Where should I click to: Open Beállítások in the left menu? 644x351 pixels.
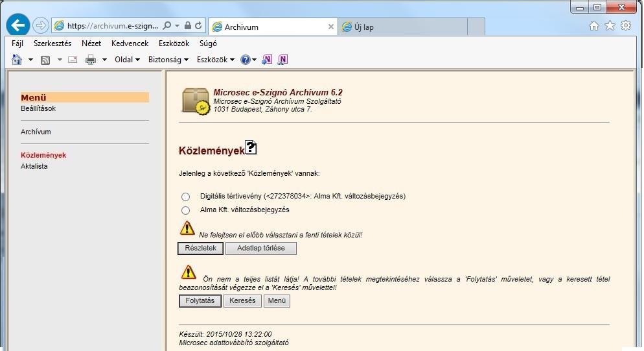point(38,108)
